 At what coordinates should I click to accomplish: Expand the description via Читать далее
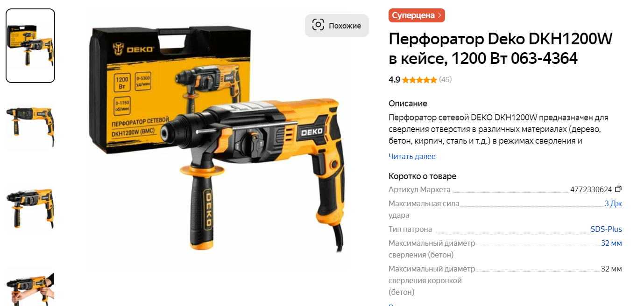pos(412,157)
